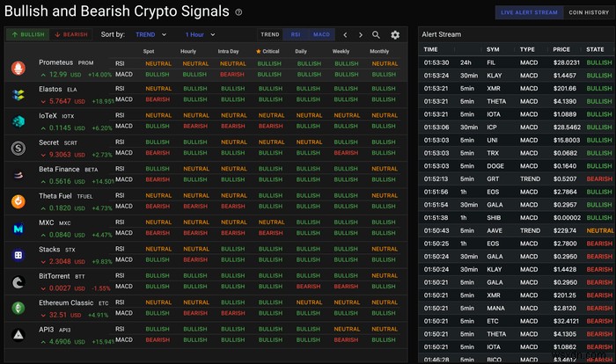Select the Ethereum Classic ETC coin name
This screenshot has width=616, height=364.
pyautogui.click(x=73, y=302)
